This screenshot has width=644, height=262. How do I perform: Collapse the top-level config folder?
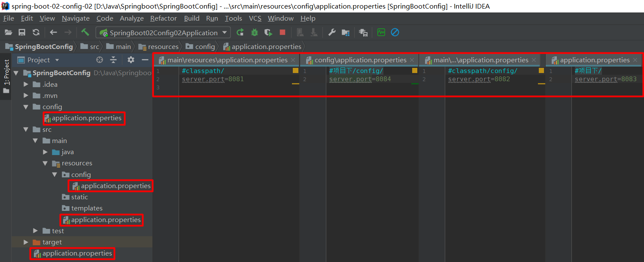[x=26, y=107]
